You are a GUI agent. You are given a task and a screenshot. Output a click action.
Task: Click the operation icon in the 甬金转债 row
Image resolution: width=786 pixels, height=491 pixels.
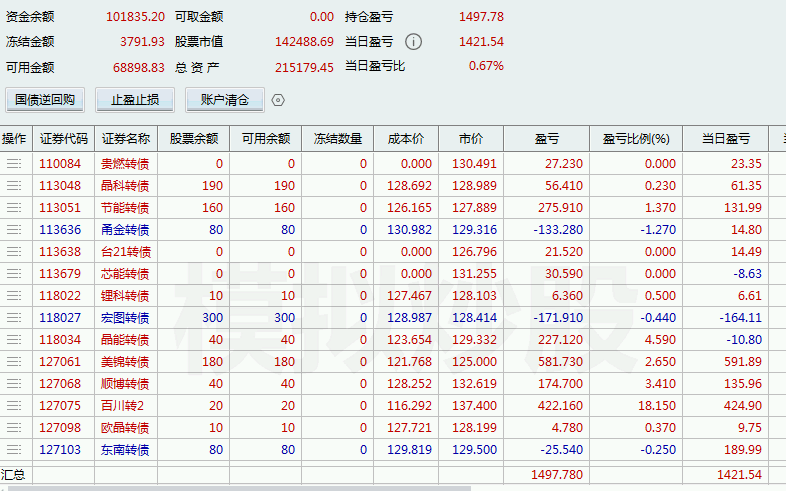pyautogui.click(x=14, y=229)
